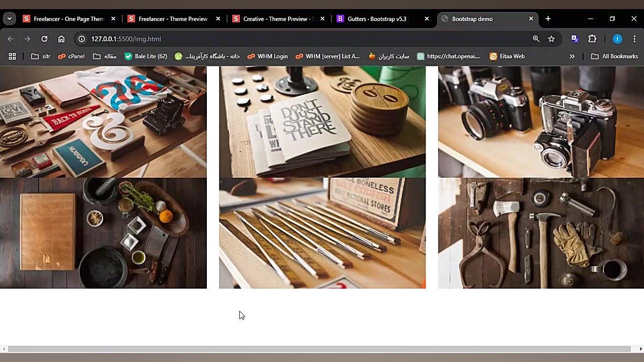View site information icon in address bar

click(82, 39)
